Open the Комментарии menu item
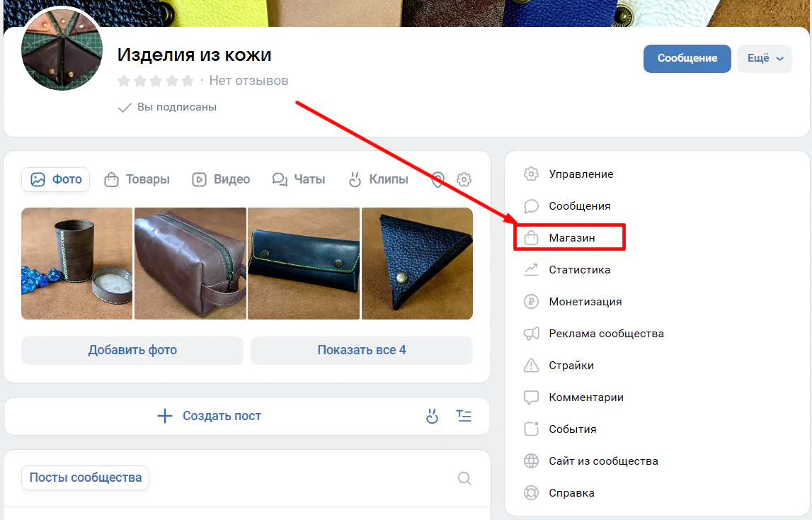This screenshot has height=520, width=812. (586, 397)
